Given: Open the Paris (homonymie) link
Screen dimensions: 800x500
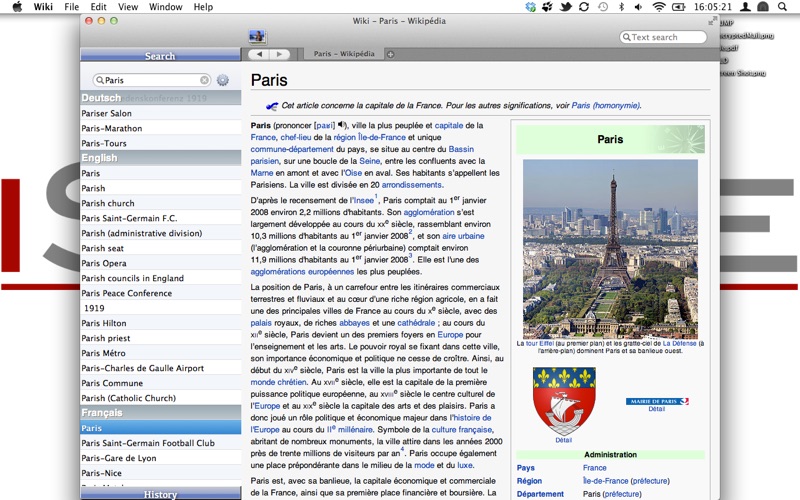Looking at the screenshot, I should [605, 105].
